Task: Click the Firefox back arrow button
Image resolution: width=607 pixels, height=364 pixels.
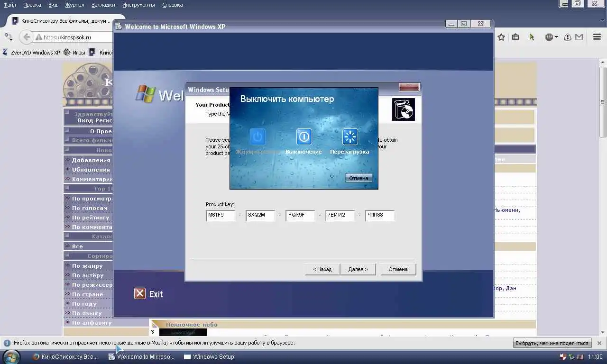Action: click(x=27, y=37)
